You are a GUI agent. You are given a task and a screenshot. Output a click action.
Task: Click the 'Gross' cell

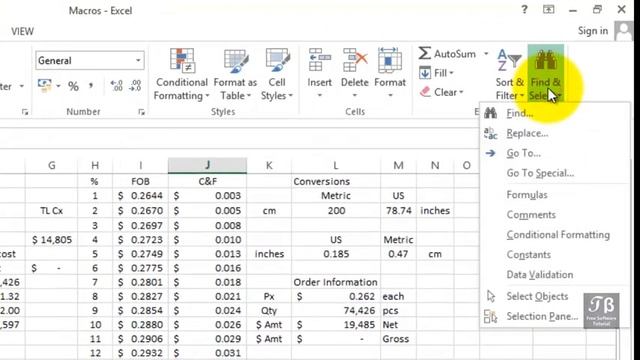(x=398, y=339)
